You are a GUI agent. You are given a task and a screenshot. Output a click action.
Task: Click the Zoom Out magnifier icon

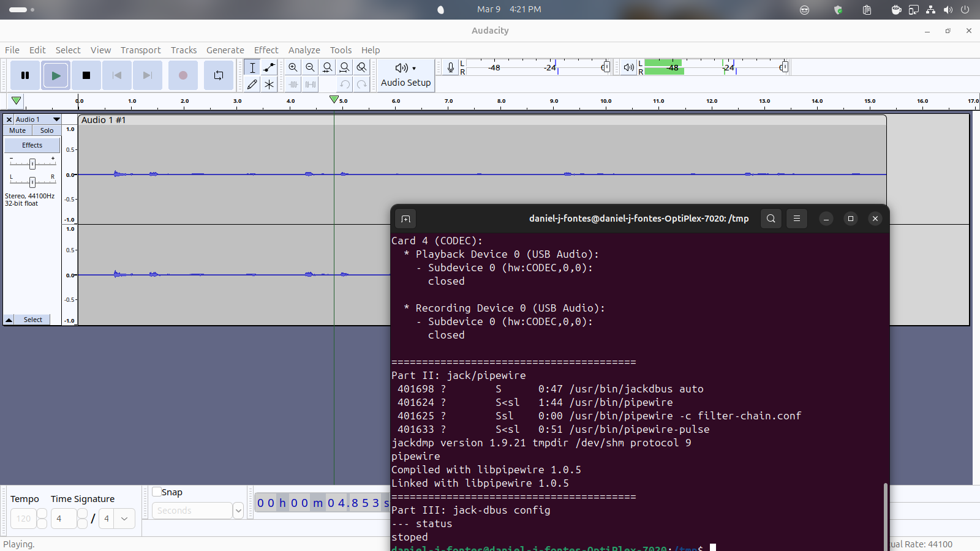[x=311, y=67]
